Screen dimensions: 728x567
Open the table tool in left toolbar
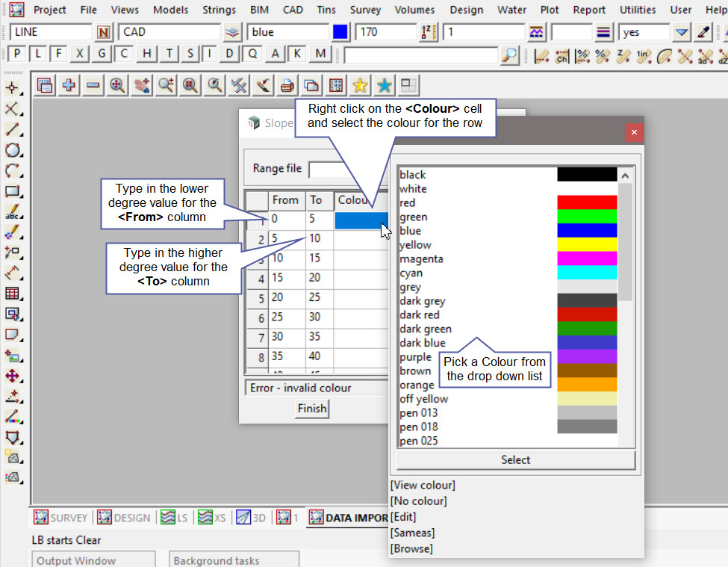tap(12, 294)
